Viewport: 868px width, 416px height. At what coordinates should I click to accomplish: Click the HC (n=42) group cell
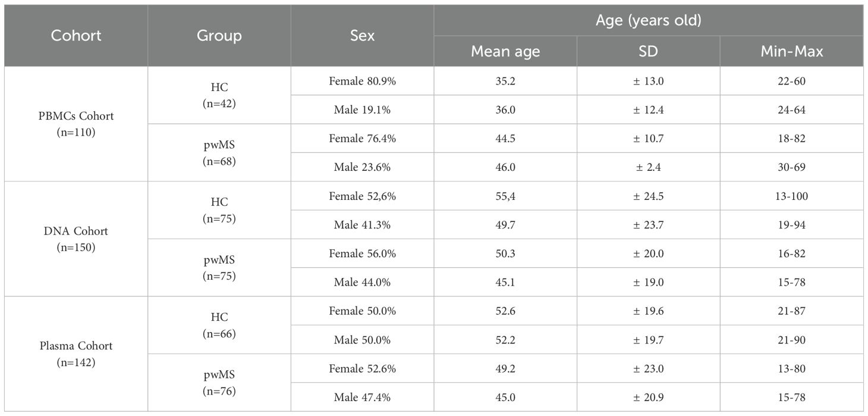(219, 95)
